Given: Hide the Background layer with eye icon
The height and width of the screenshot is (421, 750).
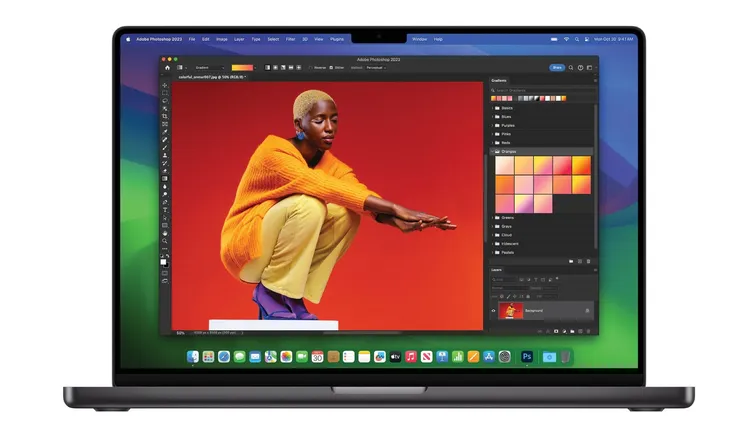Looking at the screenshot, I should coord(494,310).
